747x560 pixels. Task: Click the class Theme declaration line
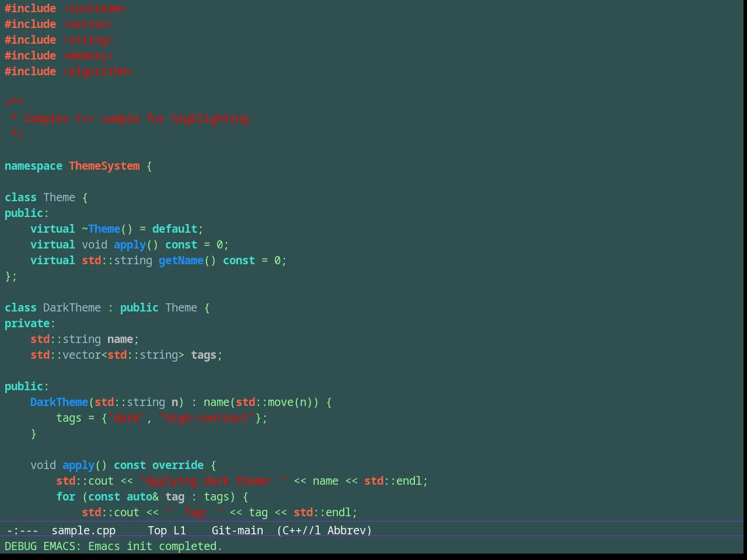point(46,197)
